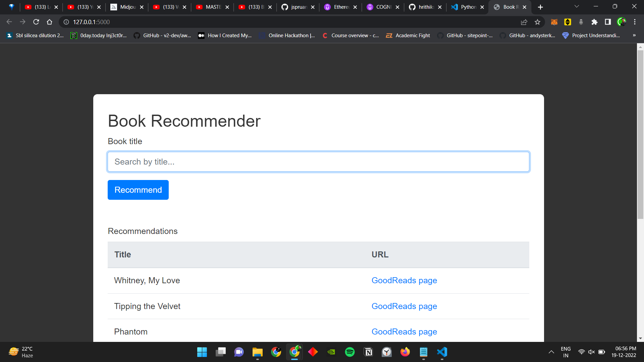Open GoodReads page for Tipping the Velvet
Image resolution: width=644 pixels, height=362 pixels.
[x=404, y=306]
